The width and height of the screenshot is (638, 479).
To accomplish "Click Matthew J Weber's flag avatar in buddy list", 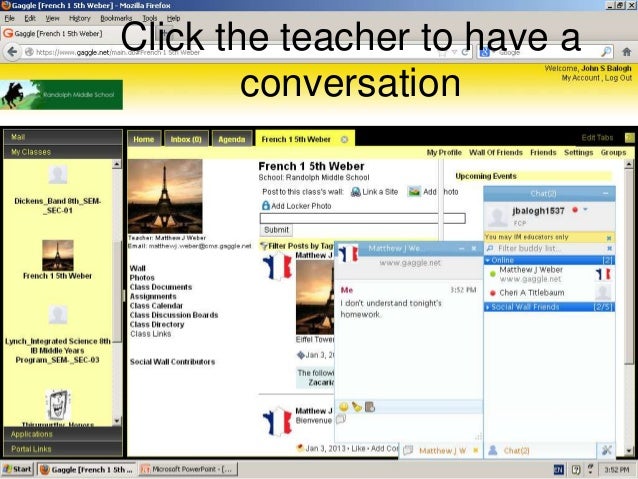I will coord(603,274).
